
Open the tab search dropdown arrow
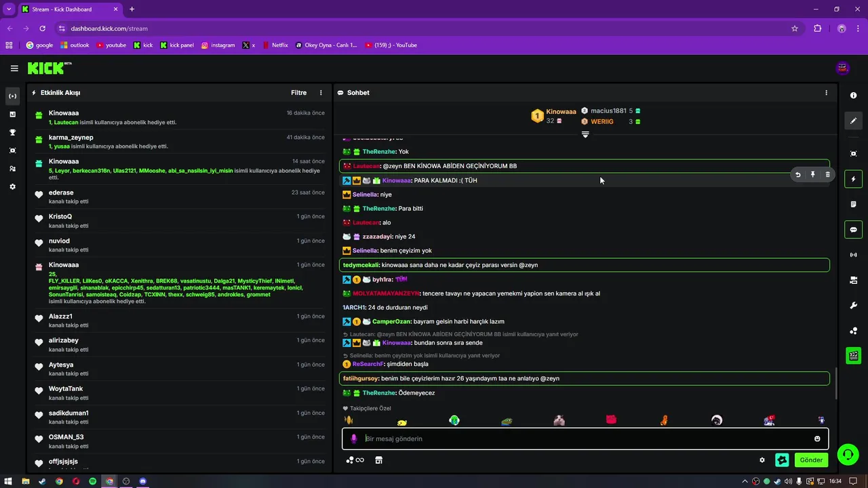point(9,9)
